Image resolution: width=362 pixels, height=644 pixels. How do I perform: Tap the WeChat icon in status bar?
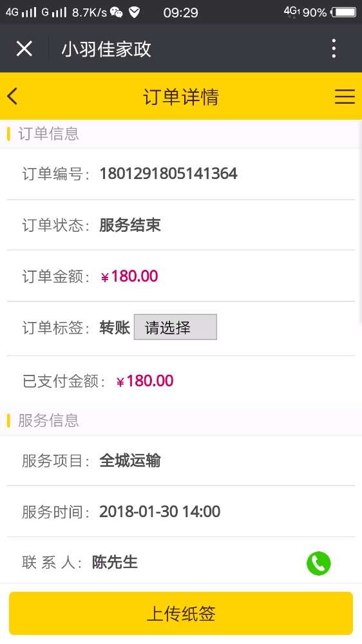117,12
